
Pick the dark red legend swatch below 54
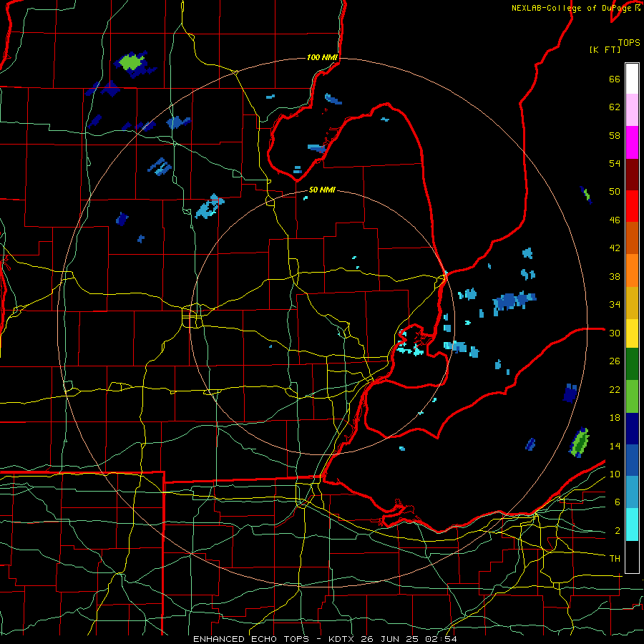tap(632, 175)
